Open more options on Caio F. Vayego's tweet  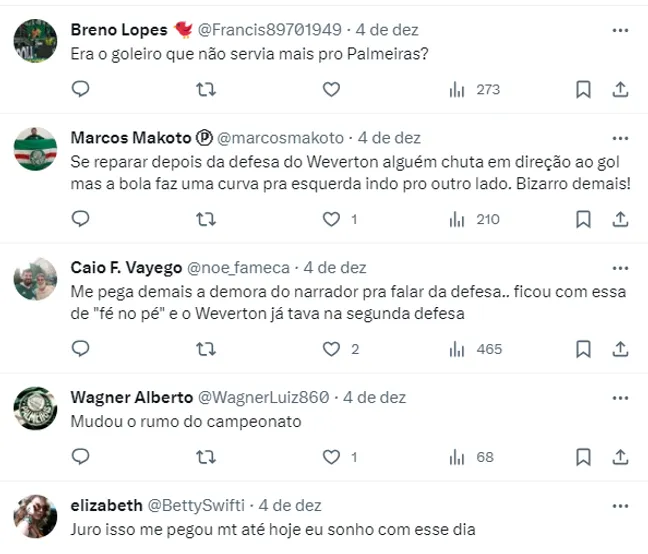point(620,267)
